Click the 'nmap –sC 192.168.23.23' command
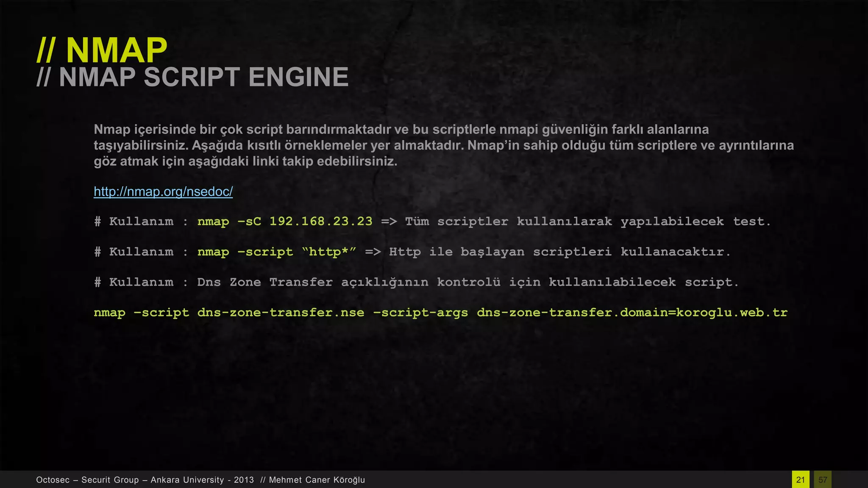868x488 pixels. pyautogui.click(x=285, y=222)
